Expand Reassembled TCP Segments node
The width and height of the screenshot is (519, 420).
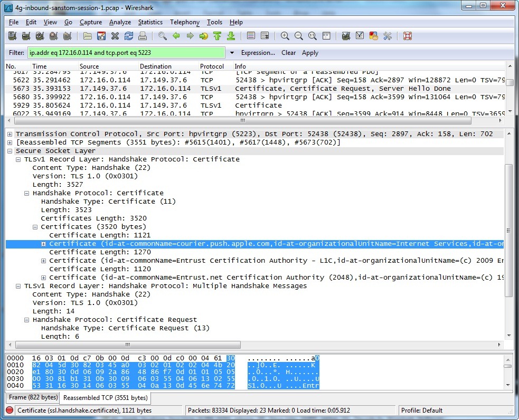(10, 142)
